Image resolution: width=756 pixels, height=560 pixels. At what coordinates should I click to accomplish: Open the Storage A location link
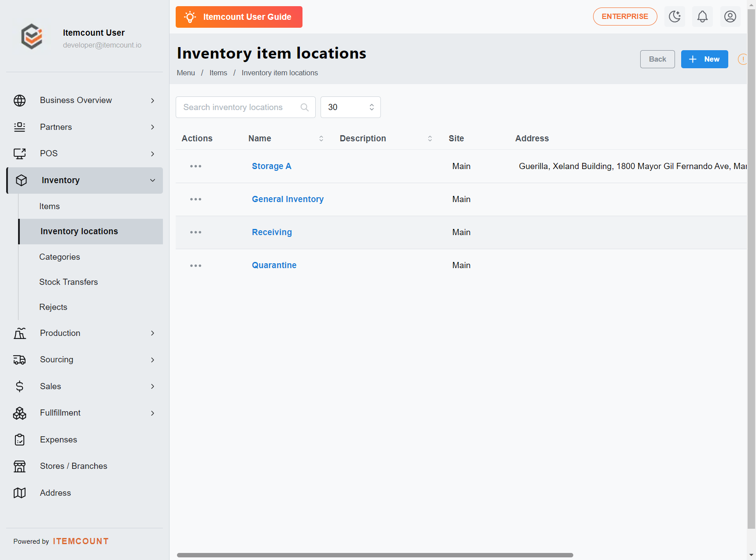(x=272, y=166)
